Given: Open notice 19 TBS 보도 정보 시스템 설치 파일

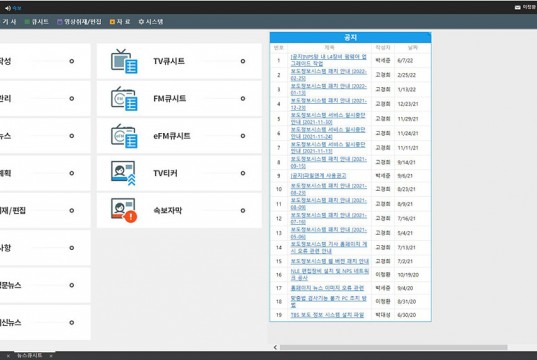Looking at the screenshot, I should click(327, 315).
